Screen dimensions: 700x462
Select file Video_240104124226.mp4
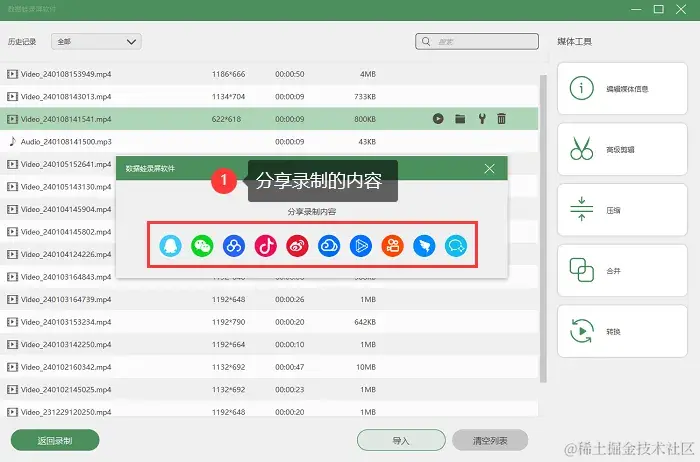pos(66,254)
